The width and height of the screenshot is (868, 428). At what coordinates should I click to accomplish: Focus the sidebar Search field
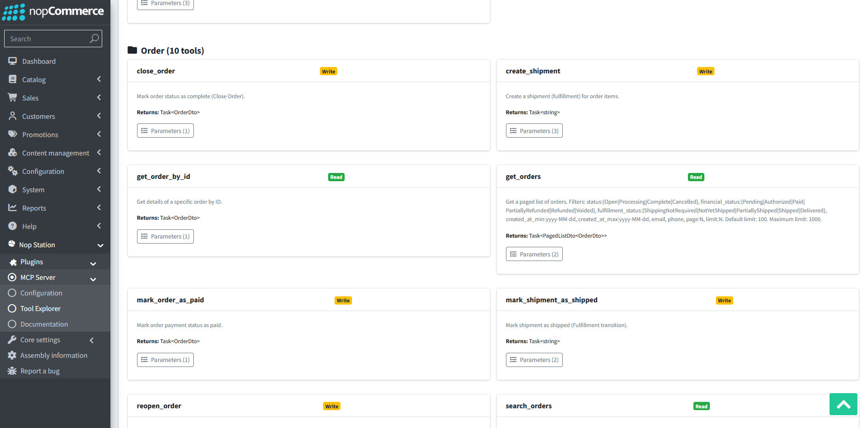pyautogui.click(x=53, y=39)
